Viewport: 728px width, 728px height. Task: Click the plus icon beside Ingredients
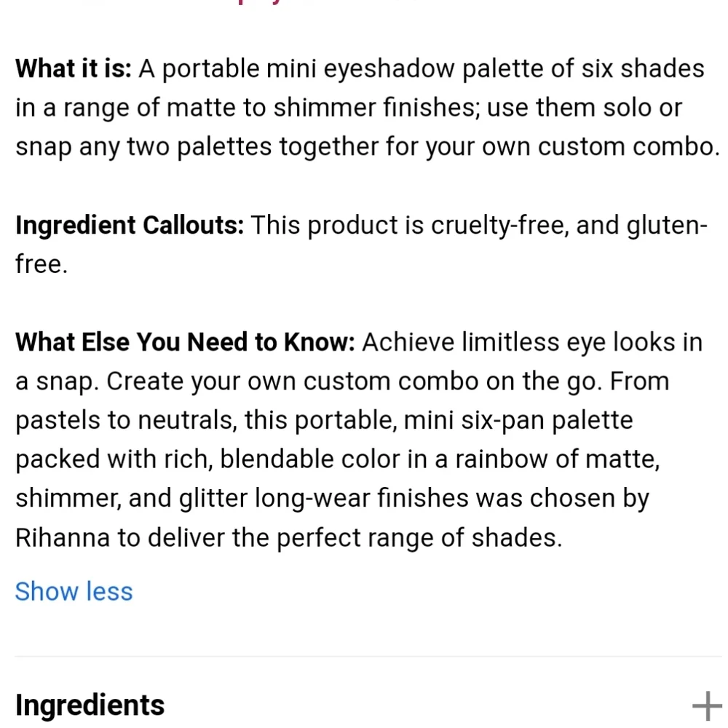pos(706,704)
